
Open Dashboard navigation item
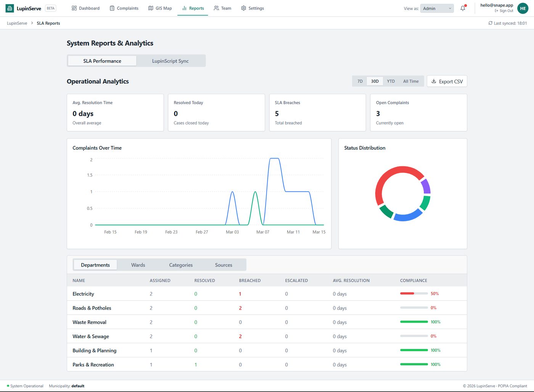[x=85, y=8]
